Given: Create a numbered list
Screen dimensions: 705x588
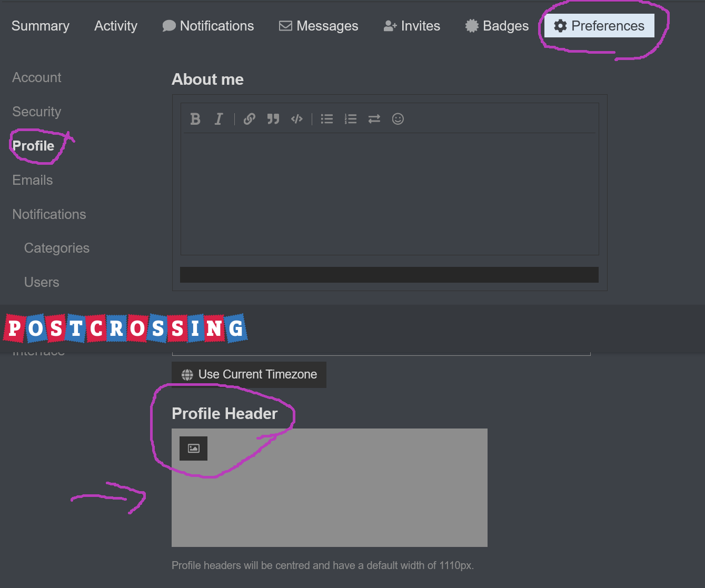Looking at the screenshot, I should tap(351, 119).
